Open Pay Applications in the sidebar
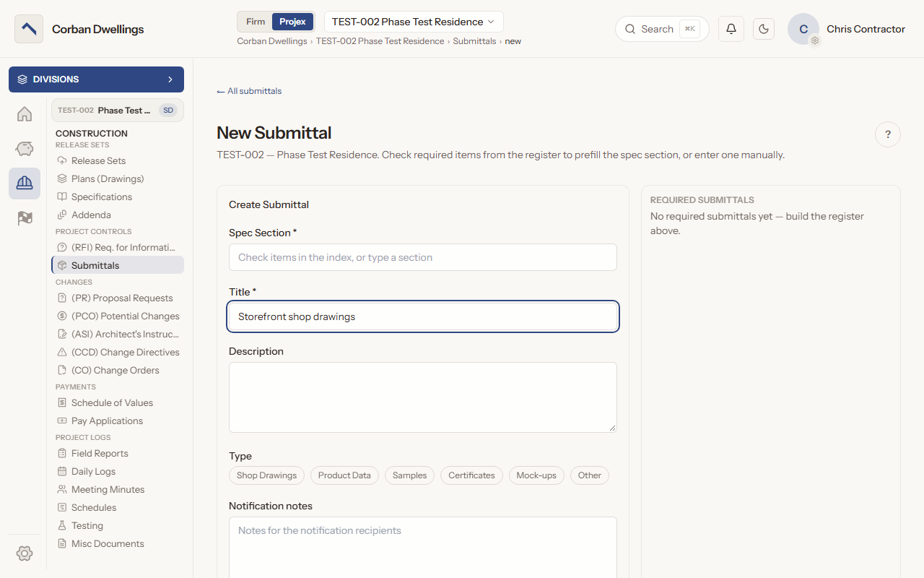 click(x=117, y=420)
